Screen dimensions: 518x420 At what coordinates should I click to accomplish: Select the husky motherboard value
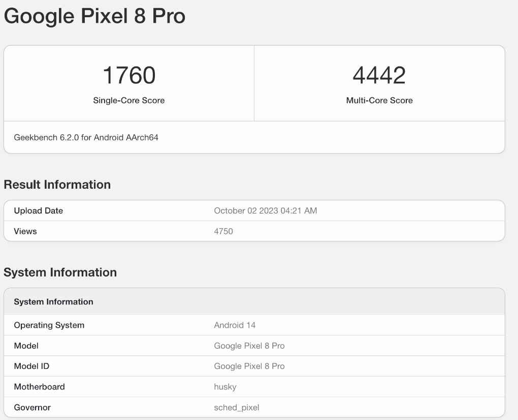[x=225, y=387]
